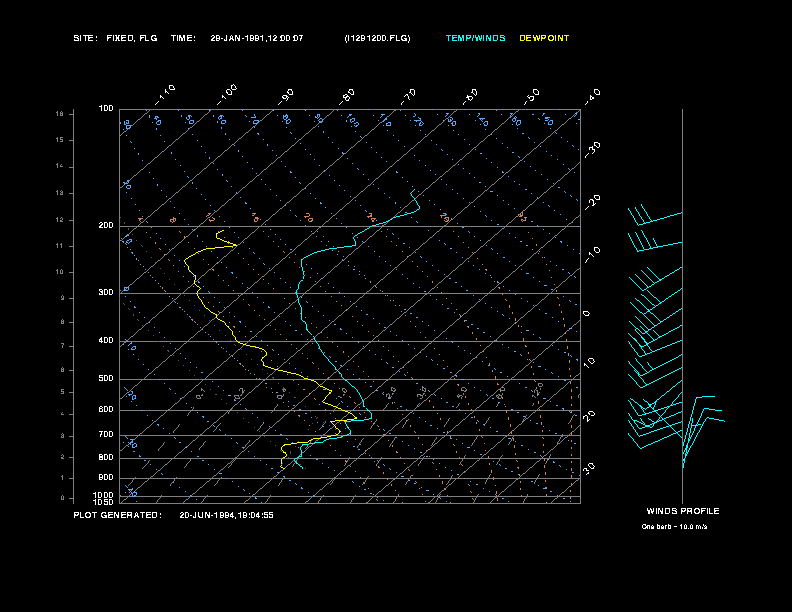Click the 500 pressure level label
The image size is (792, 612).
click(106, 378)
